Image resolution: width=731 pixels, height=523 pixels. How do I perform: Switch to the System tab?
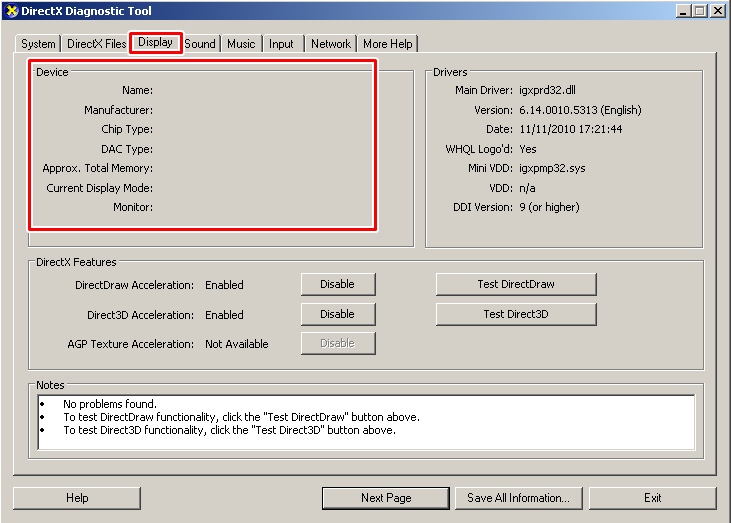(38, 44)
